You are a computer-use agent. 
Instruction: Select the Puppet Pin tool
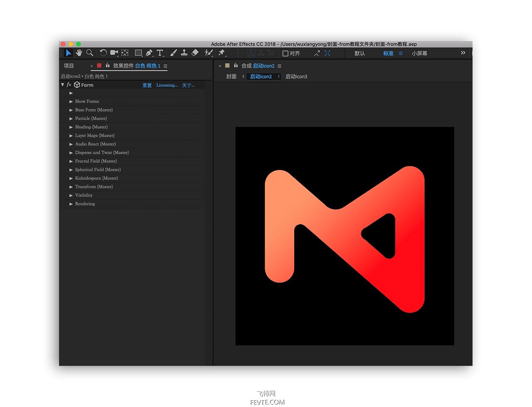pos(222,53)
